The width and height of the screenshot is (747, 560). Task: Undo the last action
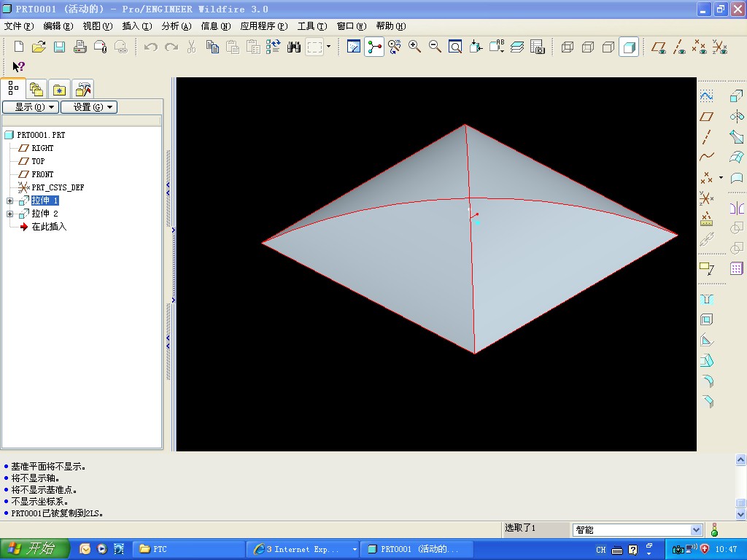coord(150,47)
